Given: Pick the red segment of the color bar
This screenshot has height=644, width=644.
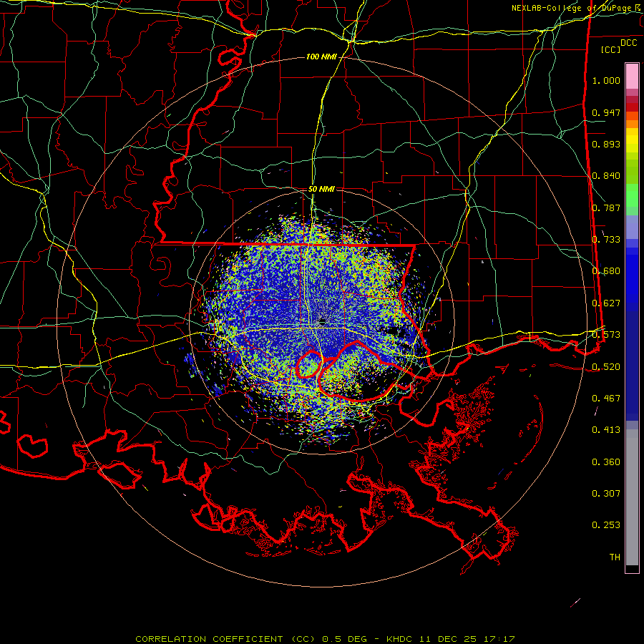Looking at the screenshot, I should [x=632, y=107].
